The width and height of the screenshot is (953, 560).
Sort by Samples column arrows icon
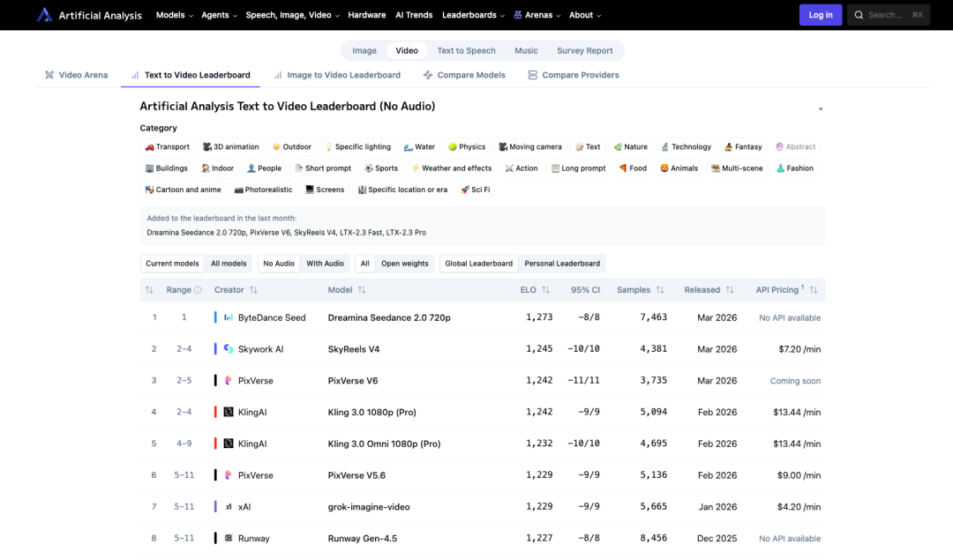click(x=659, y=290)
